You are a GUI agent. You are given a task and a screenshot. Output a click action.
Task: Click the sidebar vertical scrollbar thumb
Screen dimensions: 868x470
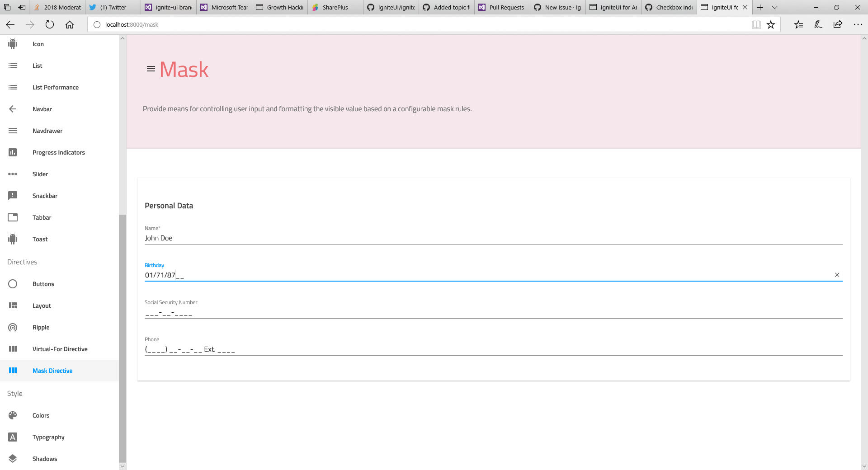click(x=123, y=338)
